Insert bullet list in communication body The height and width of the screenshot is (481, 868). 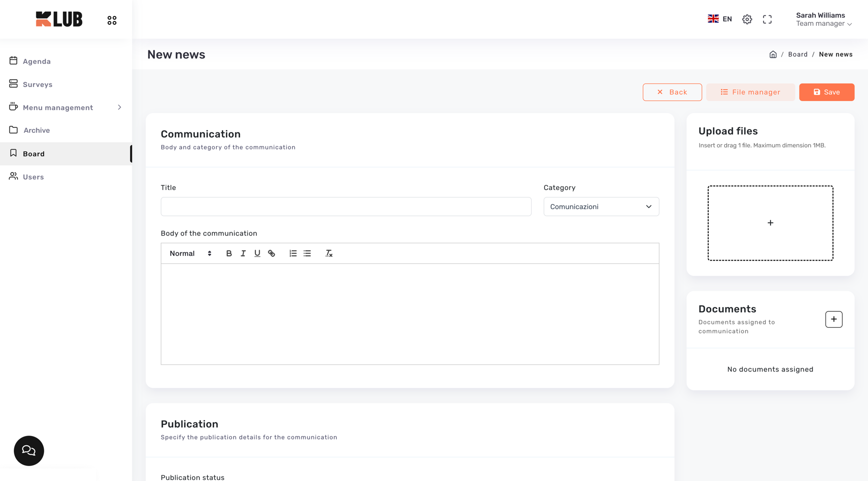[x=307, y=253]
